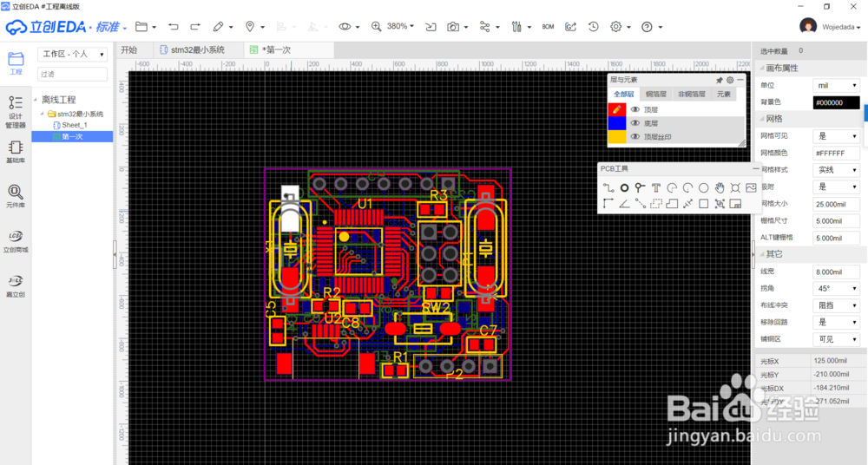Viewport: 868px width, 465px height.
Task: Click the 网格大小 25.000mil input field
Action: pos(836,204)
